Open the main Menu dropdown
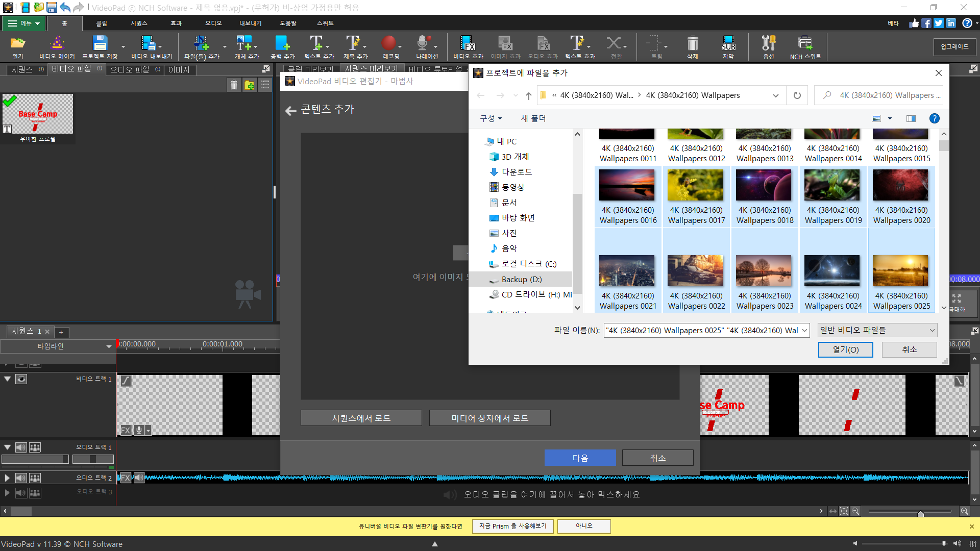 pos(24,23)
